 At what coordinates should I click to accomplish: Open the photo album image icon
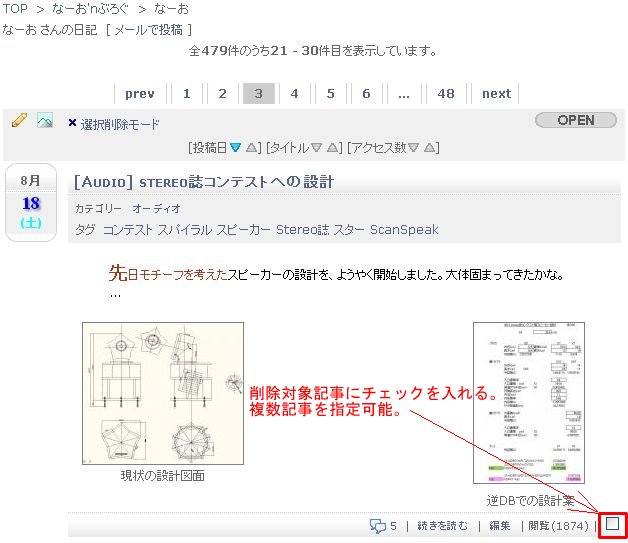(45, 121)
